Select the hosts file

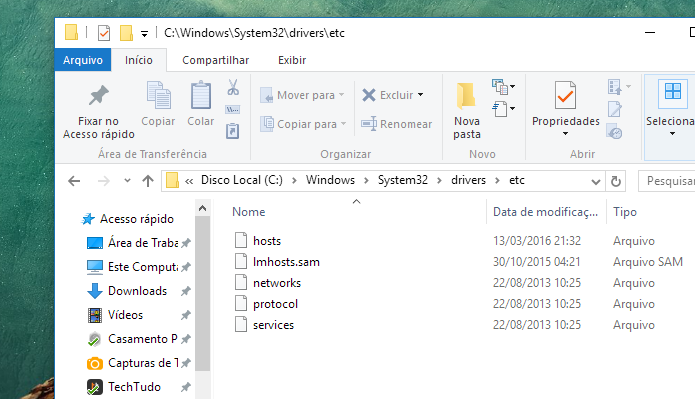tap(267, 241)
